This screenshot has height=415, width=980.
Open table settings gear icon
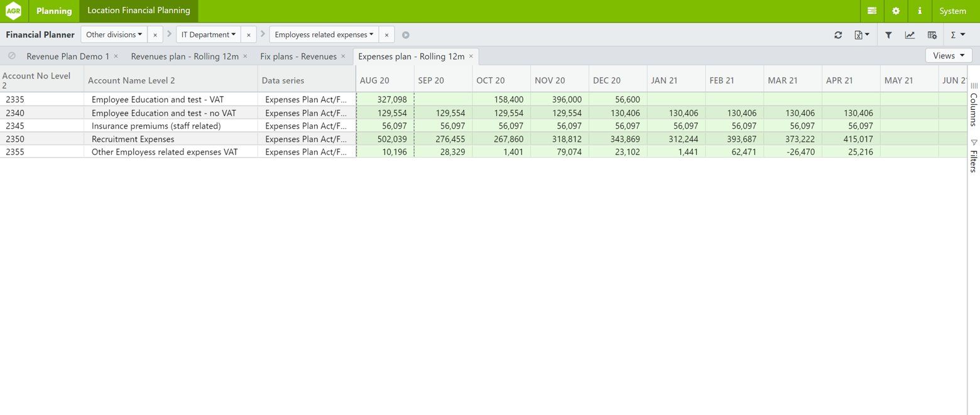click(x=932, y=35)
